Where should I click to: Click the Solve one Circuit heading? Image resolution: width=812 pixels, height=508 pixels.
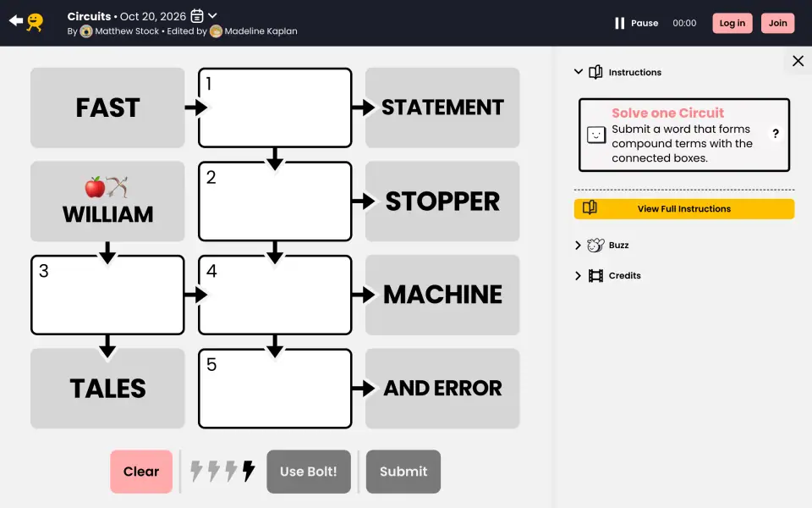pyautogui.click(x=667, y=113)
